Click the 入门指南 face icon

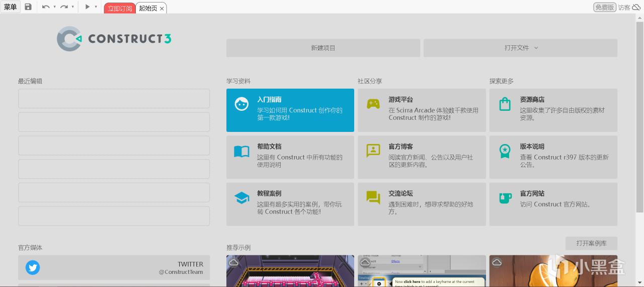pos(242,103)
